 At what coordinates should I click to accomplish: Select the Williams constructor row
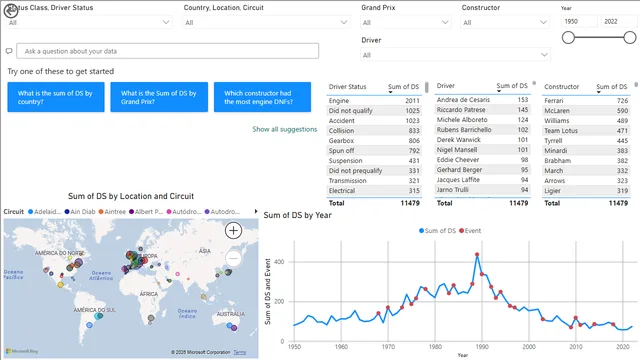[586, 120]
